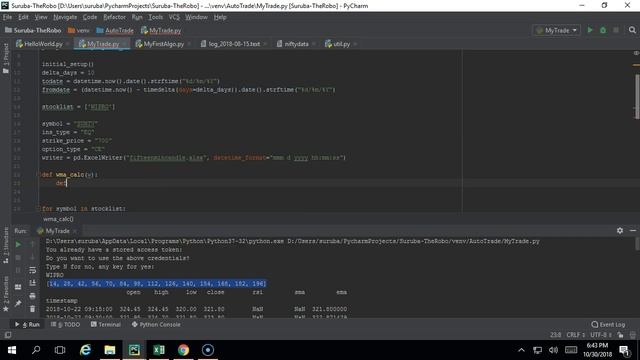Open the Edit menu
This screenshot has width=640, height=360.
coord(23,17)
